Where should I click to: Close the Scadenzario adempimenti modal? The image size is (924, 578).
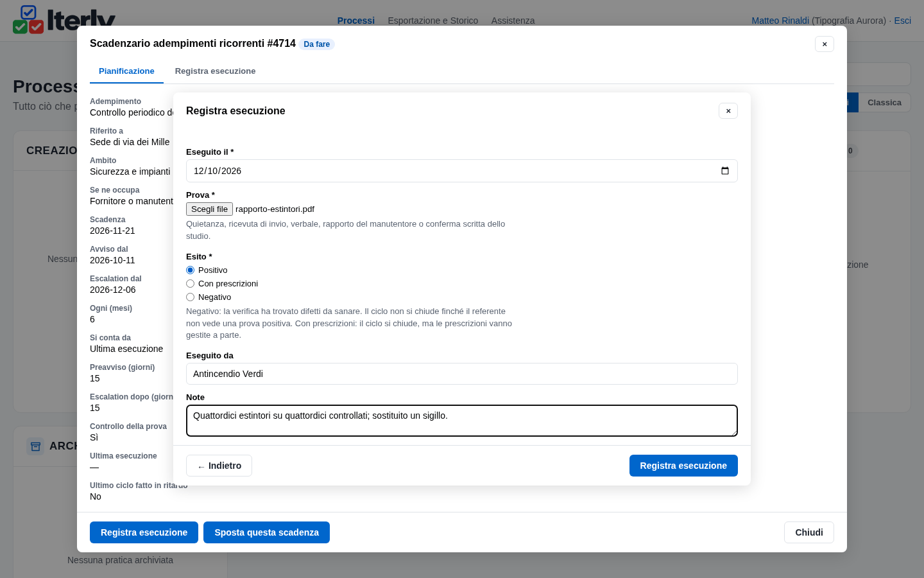coord(825,44)
